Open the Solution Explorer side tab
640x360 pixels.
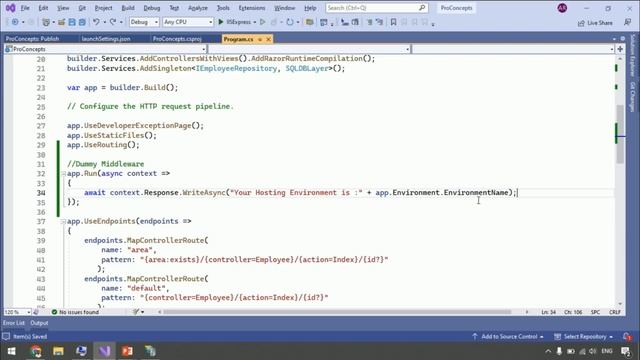click(633, 55)
